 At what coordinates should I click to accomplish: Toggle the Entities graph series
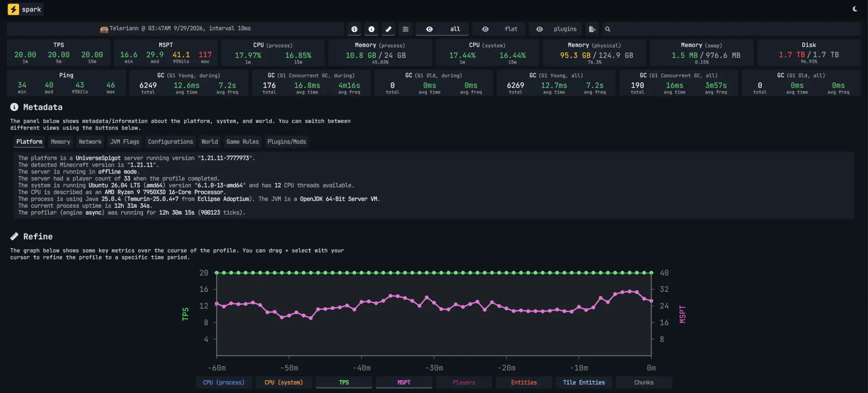coord(524,382)
